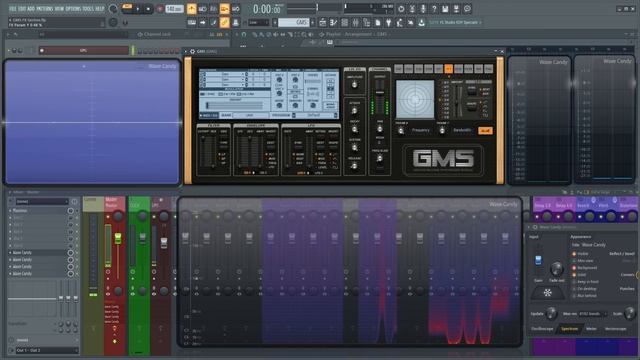Open the channel rack view icon
Image resolution: width=640 pixels, height=360 pixels.
point(344,22)
